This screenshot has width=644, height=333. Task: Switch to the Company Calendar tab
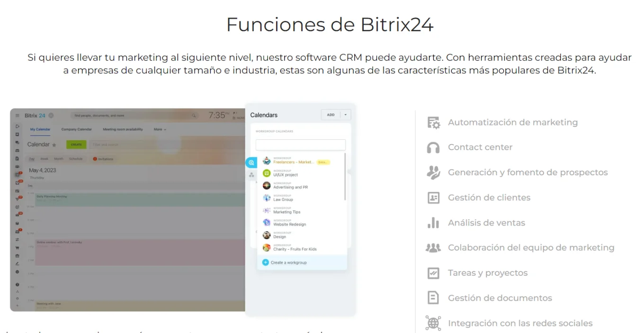coord(76,129)
